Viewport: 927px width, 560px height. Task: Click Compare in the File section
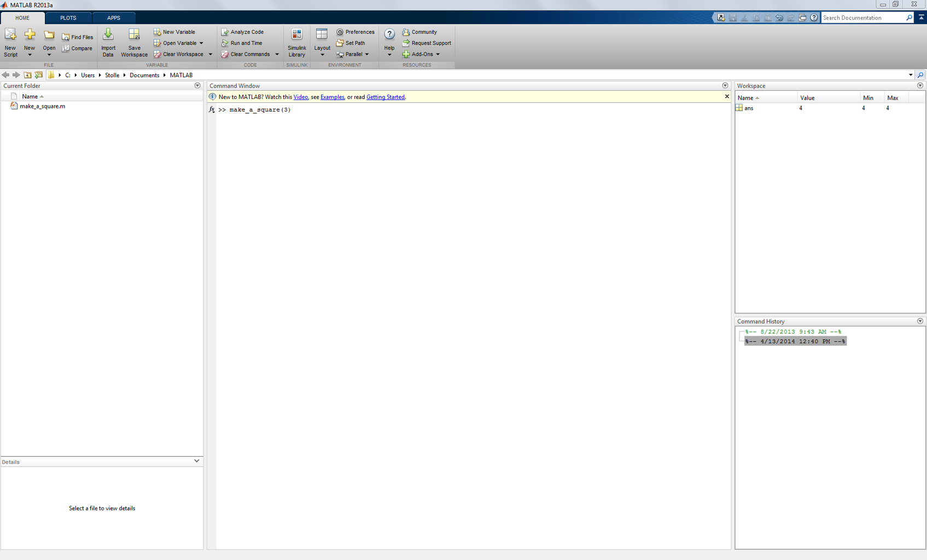coord(77,48)
